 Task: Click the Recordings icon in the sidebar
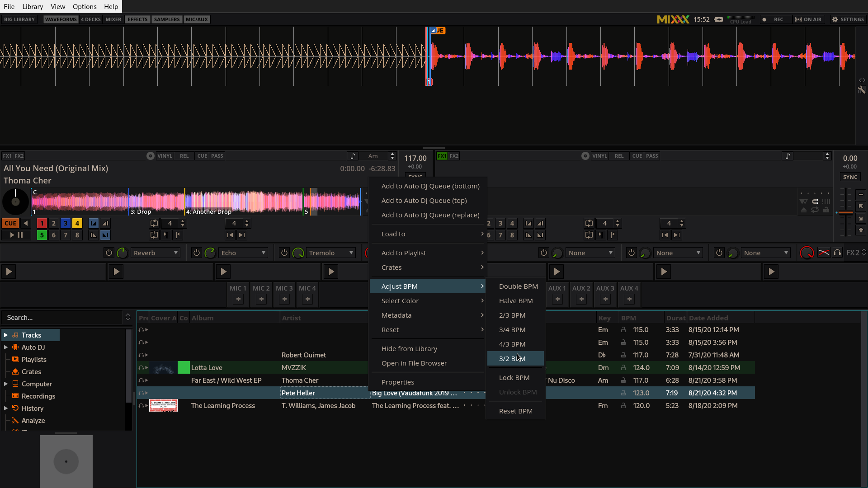point(15,396)
